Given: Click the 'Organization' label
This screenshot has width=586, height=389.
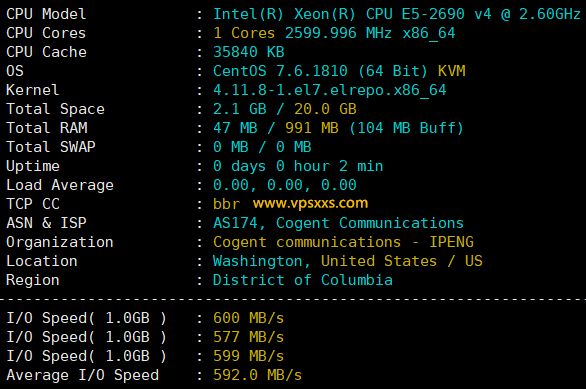Looking at the screenshot, I should pos(60,242).
